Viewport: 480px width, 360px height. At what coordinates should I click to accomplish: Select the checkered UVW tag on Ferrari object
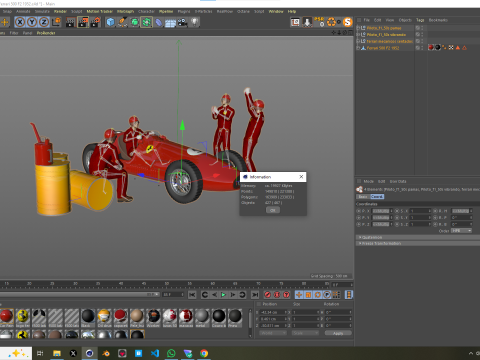(x=451, y=48)
